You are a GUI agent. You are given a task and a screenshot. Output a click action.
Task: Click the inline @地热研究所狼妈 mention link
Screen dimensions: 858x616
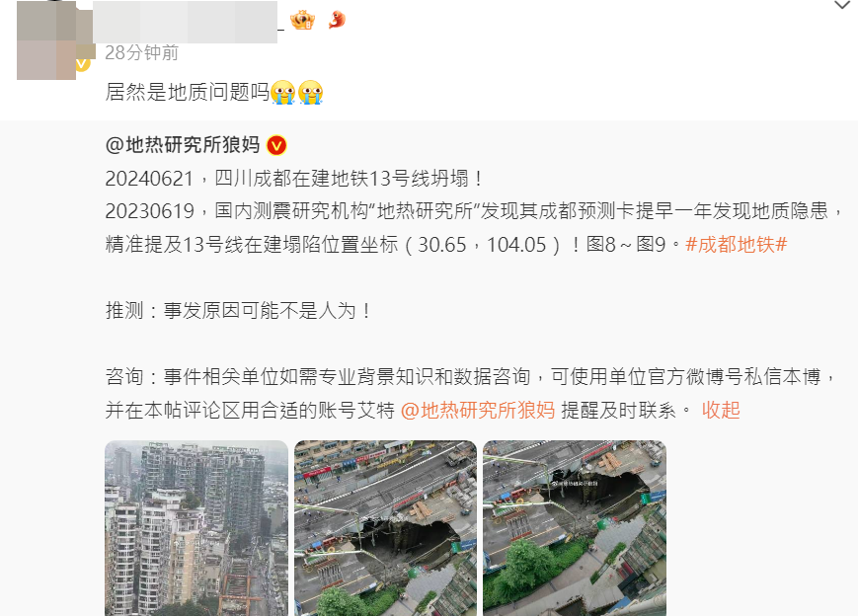478,410
